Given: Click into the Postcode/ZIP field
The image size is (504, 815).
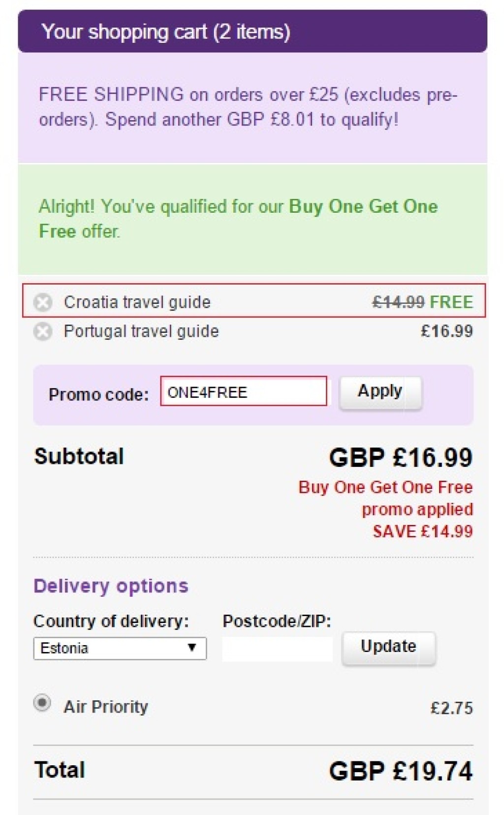Looking at the screenshot, I should coord(277,649).
